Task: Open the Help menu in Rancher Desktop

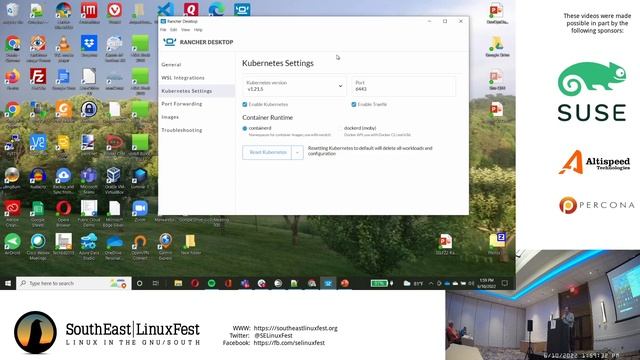Action: pos(198,30)
